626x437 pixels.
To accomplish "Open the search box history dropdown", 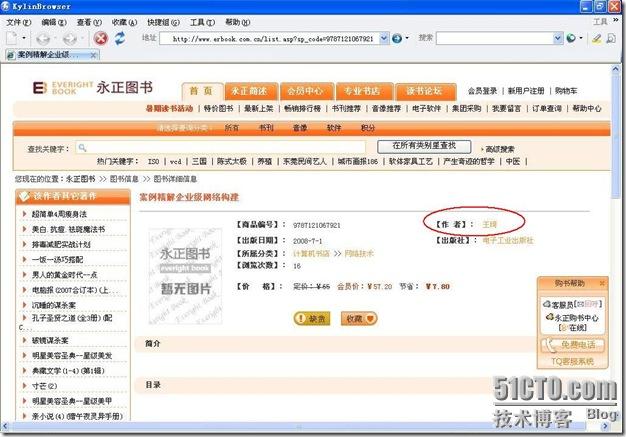I will click(558, 38).
